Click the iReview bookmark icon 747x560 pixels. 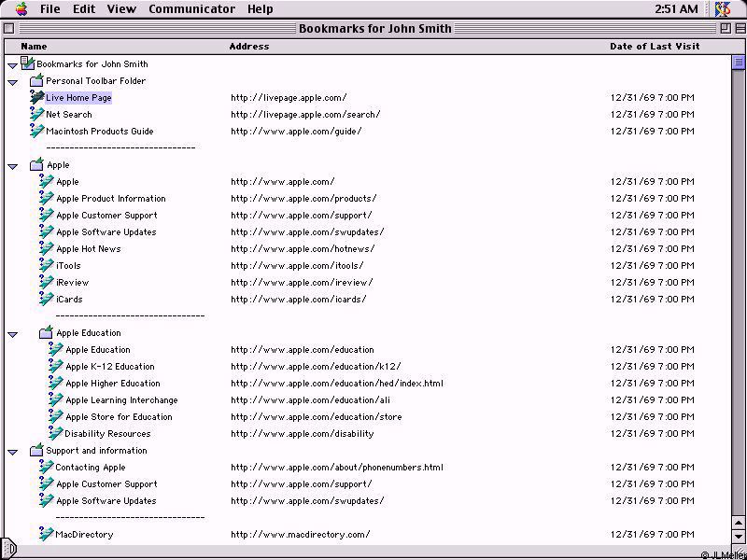pyautogui.click(x=46, y=282)
